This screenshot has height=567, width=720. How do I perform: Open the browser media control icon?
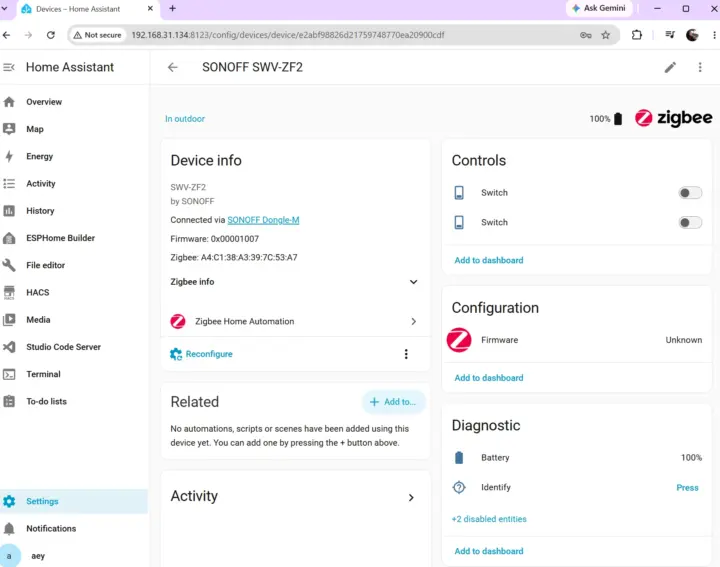click(670, 35)
